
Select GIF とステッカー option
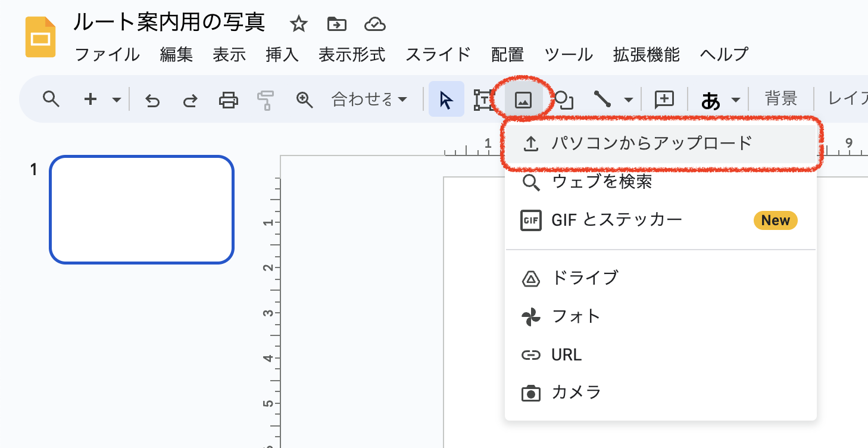(x=617, y=220)
